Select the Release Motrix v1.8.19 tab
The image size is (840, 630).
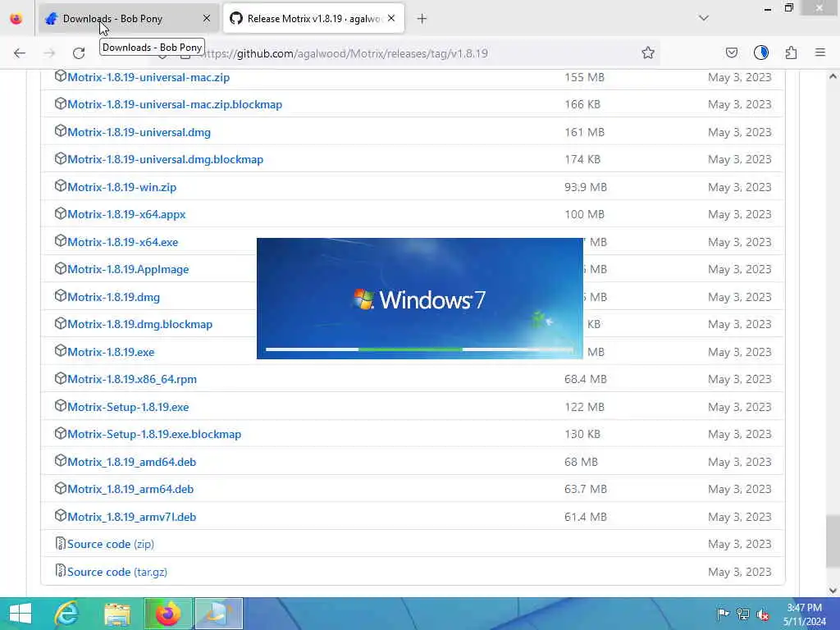point(313,19)
